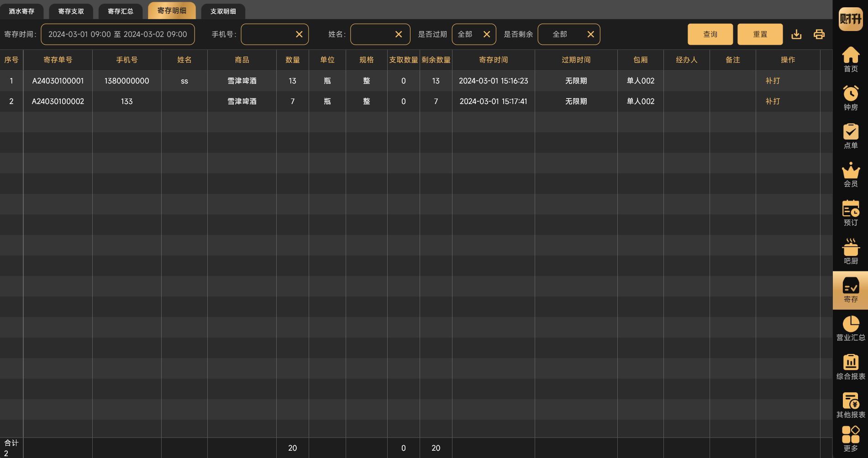Click the 重置 reset button
868x458 pixels.
pos(760,34)
